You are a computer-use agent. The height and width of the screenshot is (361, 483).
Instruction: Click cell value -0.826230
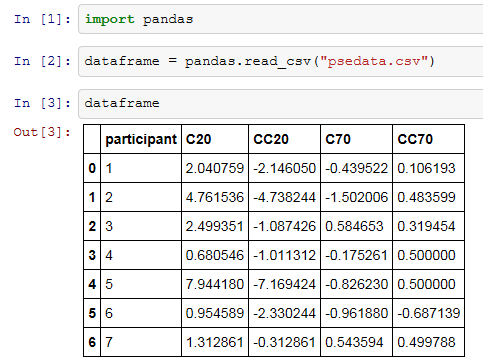[x=357, y=284]
